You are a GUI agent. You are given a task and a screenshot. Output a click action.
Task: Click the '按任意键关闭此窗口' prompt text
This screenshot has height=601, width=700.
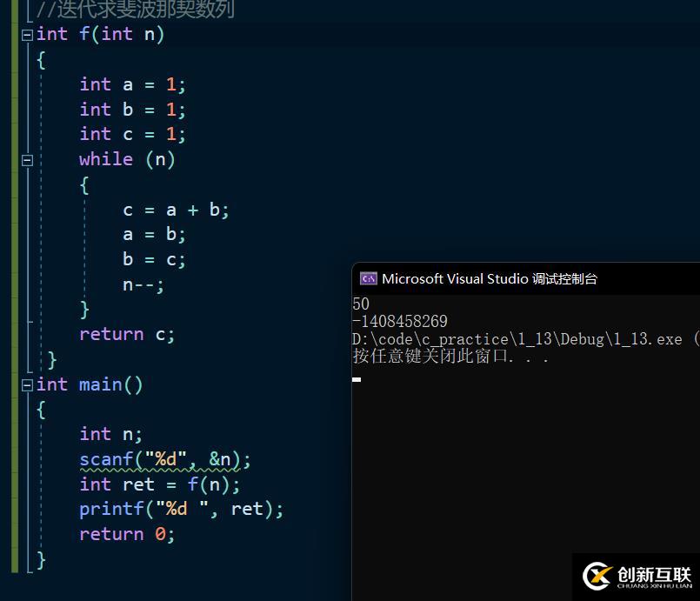tap(450, 356)
